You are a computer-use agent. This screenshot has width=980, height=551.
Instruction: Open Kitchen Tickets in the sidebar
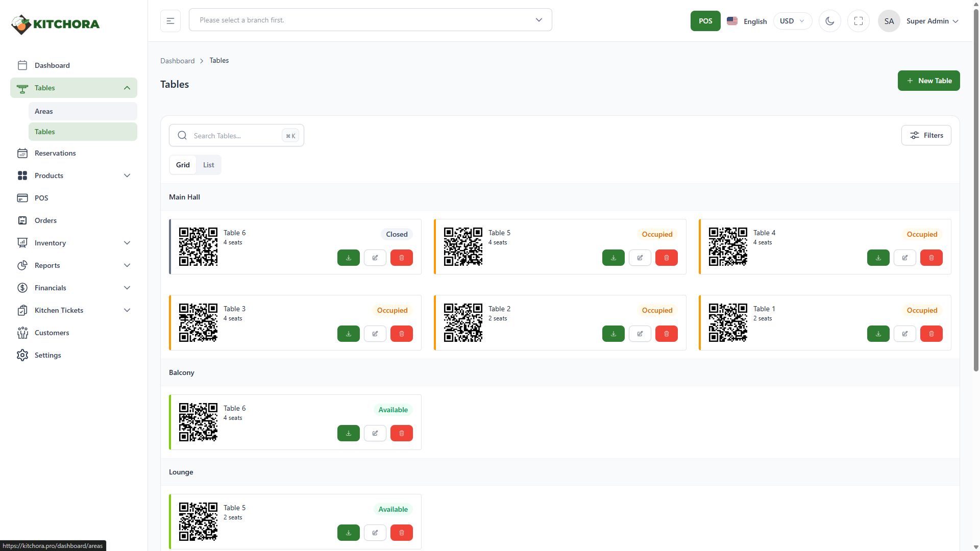tap(59, 310)
